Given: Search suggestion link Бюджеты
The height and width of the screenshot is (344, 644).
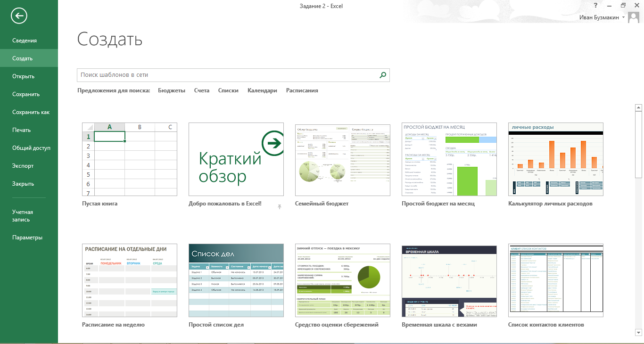Looking at the screenshot, I should point(172,90).
